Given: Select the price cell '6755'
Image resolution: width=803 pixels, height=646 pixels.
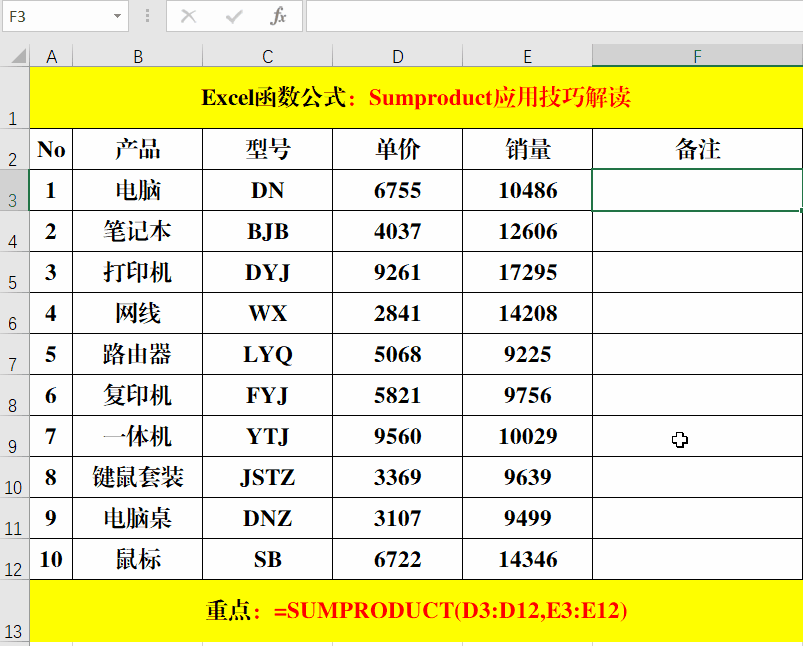Looking at the screenshot, I should click(397, 190).
